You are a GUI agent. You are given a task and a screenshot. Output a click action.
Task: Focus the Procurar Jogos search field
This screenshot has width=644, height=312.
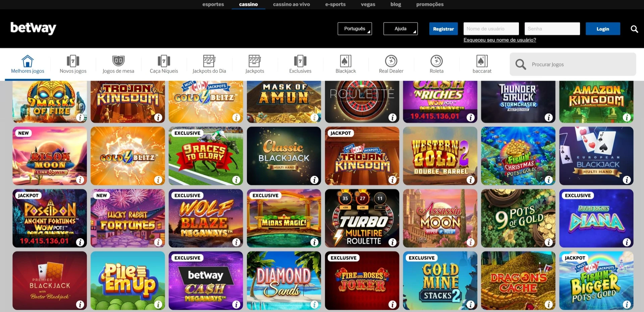573,64
